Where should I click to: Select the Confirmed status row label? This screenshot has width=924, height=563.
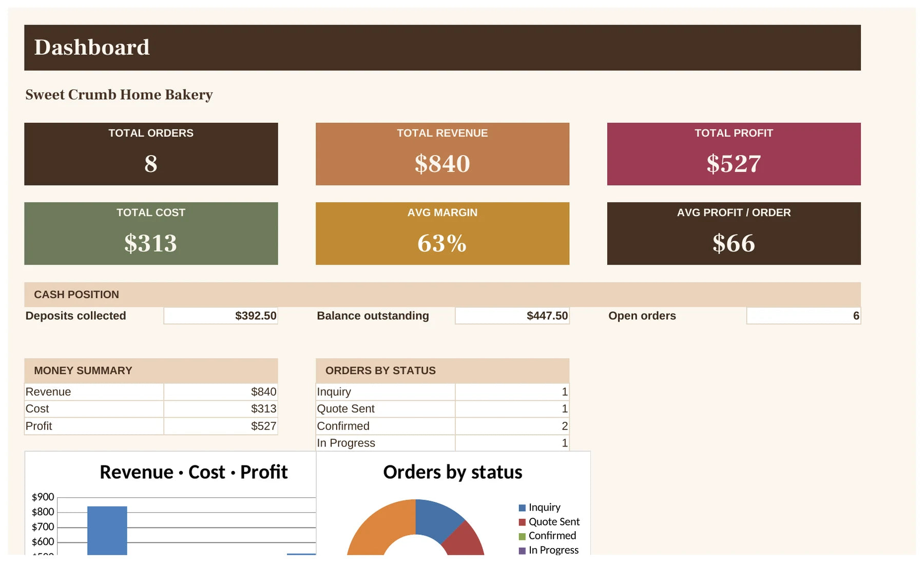coord(343,426)
